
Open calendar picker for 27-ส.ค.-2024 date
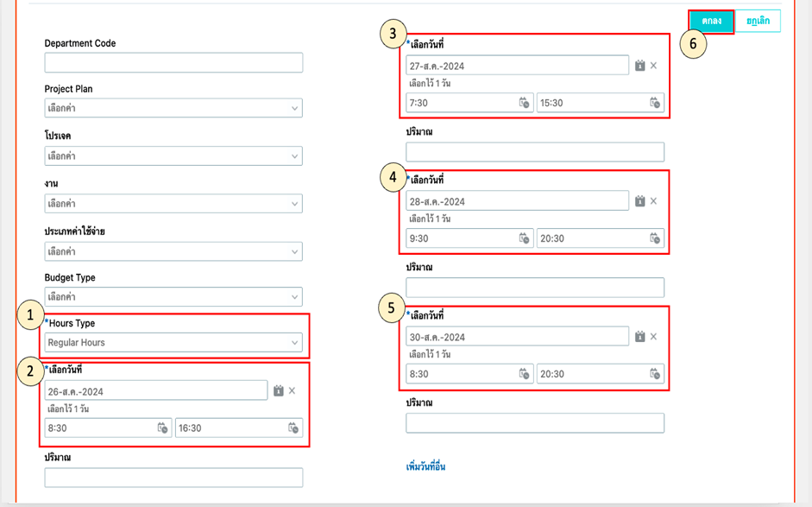pos(640,66)
